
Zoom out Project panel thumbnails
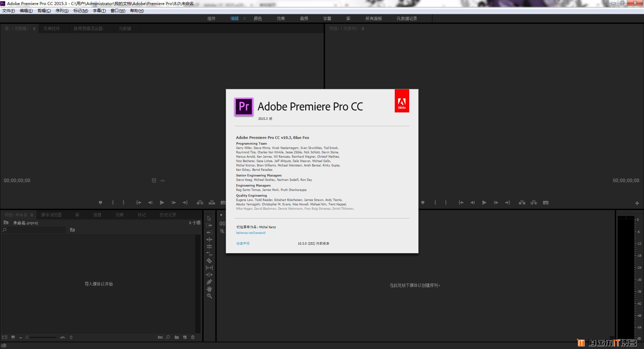pyautogui.click(x=20, y=338)
